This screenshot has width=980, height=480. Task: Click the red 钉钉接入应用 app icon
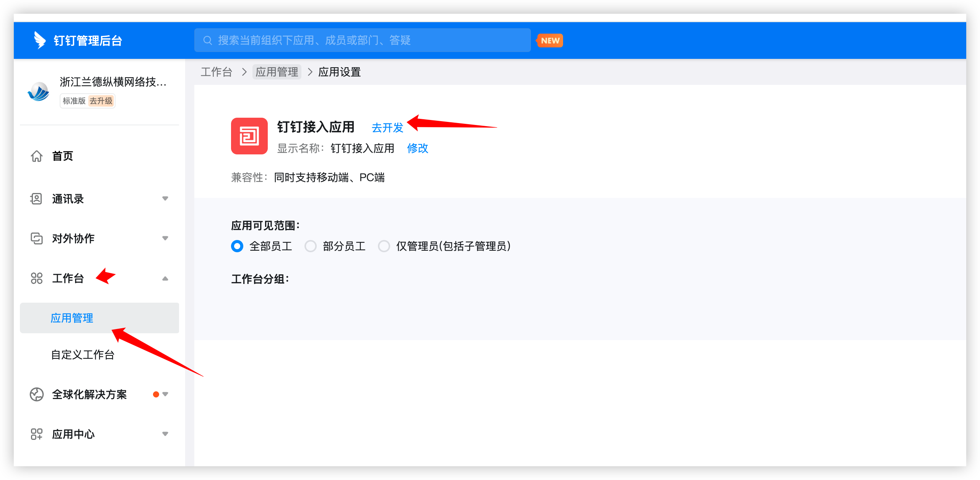tap(249, 136)
